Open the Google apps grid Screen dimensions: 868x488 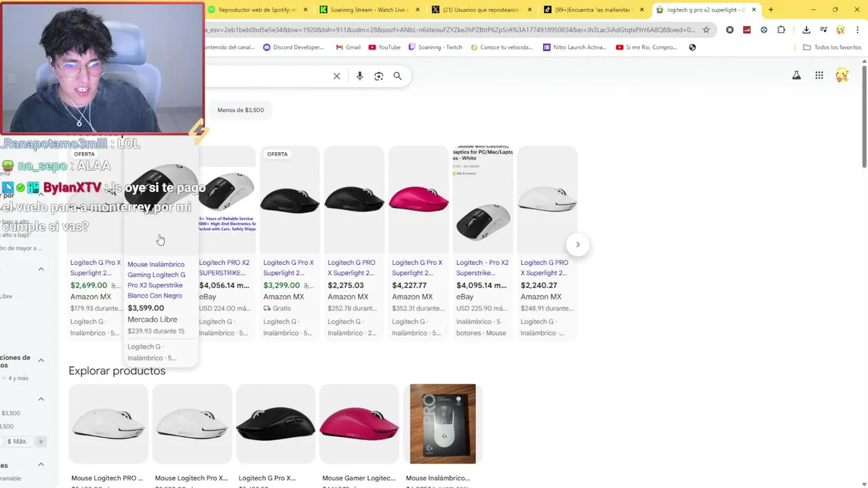(819, 75)
